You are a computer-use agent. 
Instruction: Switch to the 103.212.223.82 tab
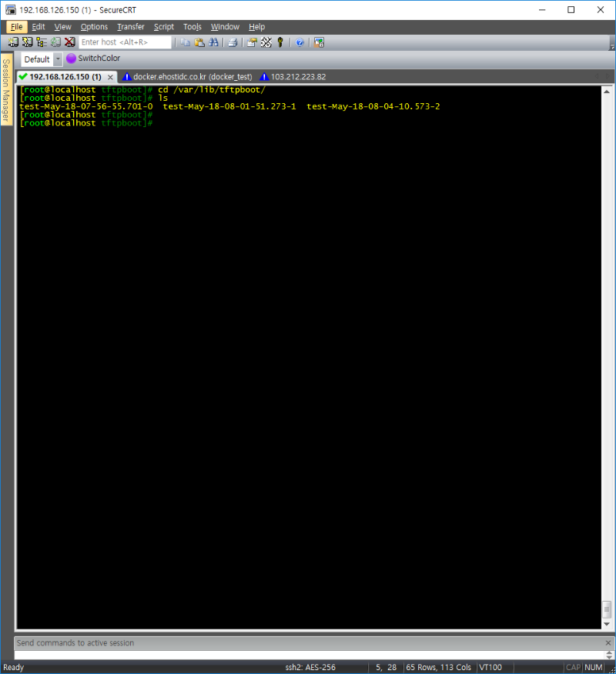[297, 77]
